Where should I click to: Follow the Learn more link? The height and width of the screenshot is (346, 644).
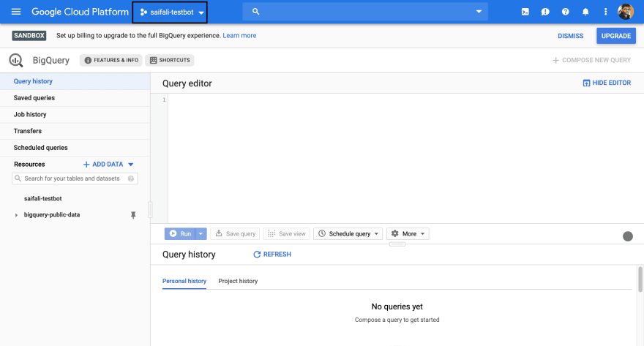(239, 36)
